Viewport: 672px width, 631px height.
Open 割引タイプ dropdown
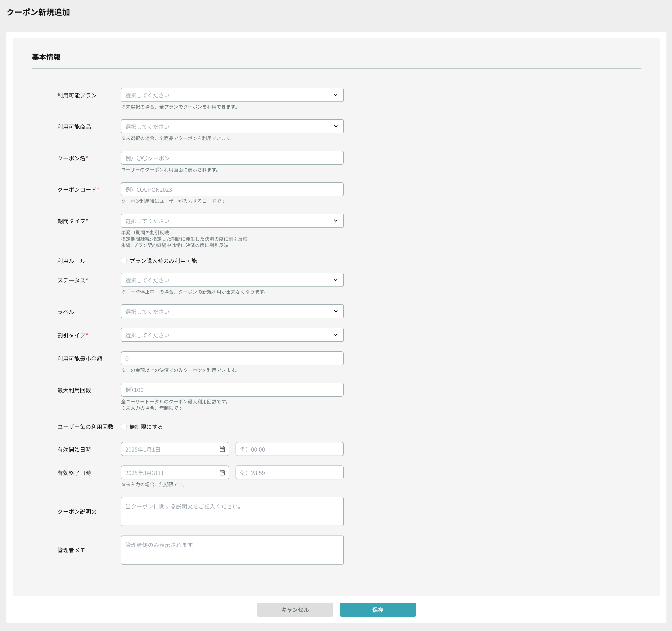click(232, 335)
